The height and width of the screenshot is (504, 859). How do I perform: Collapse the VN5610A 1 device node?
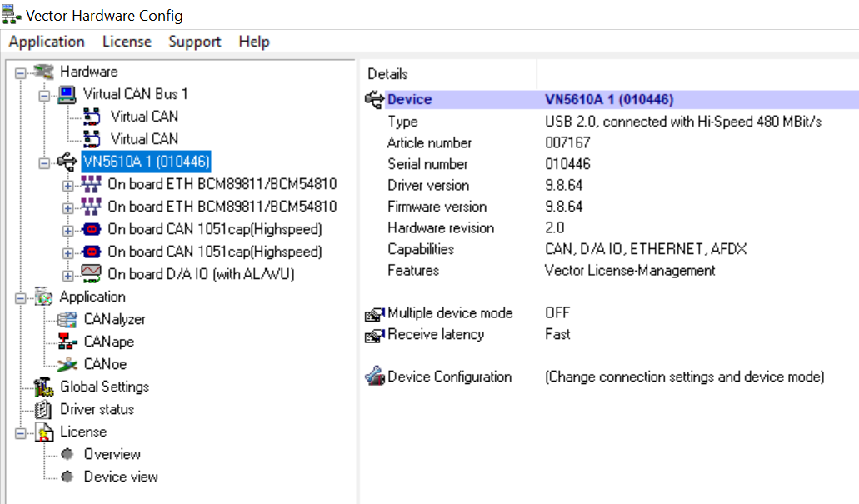click(44, 162)
